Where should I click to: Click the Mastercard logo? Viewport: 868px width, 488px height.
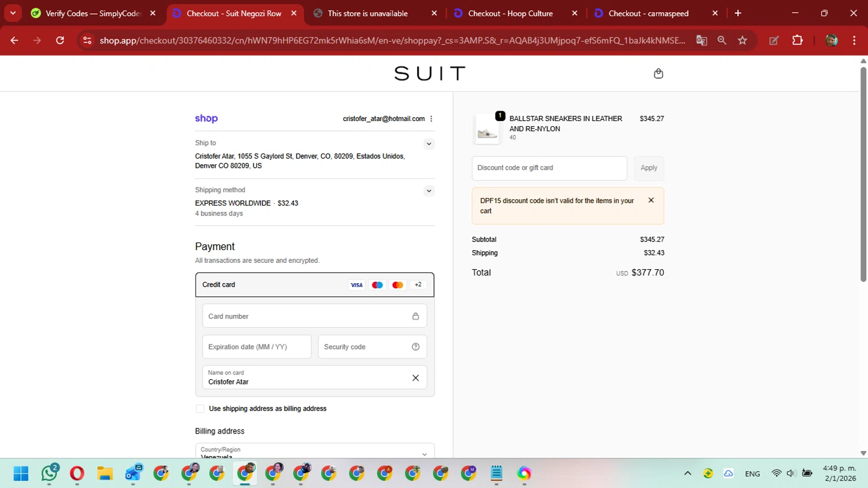[398, 285]
